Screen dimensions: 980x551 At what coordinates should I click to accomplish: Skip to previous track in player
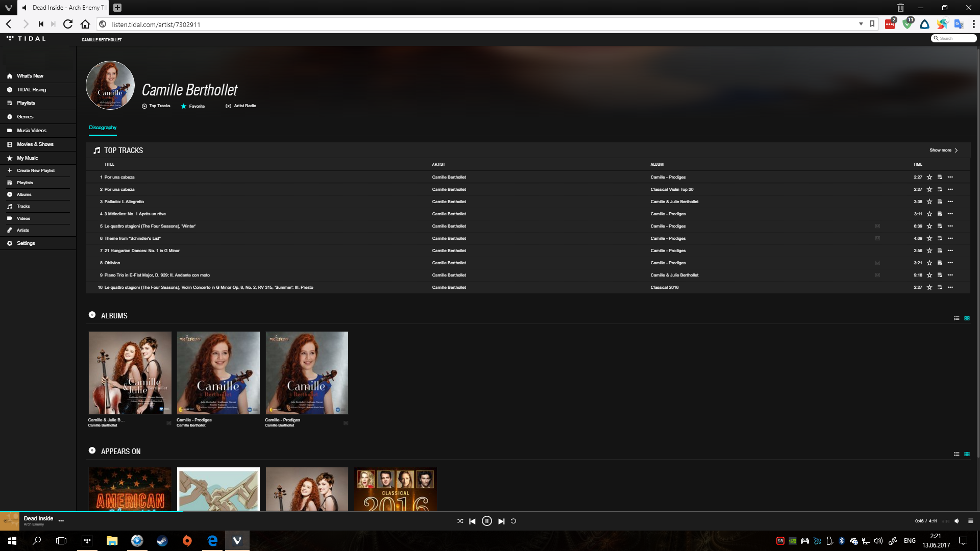(x=472, y=521)
